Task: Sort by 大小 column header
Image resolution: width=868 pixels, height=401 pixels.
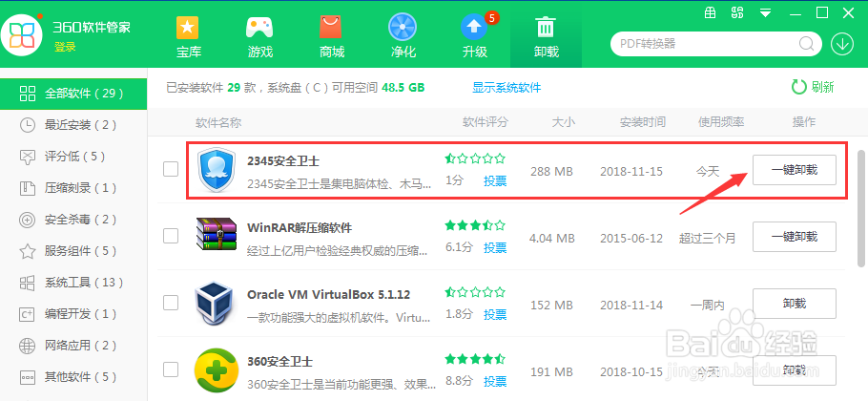Action: point(563,122)
